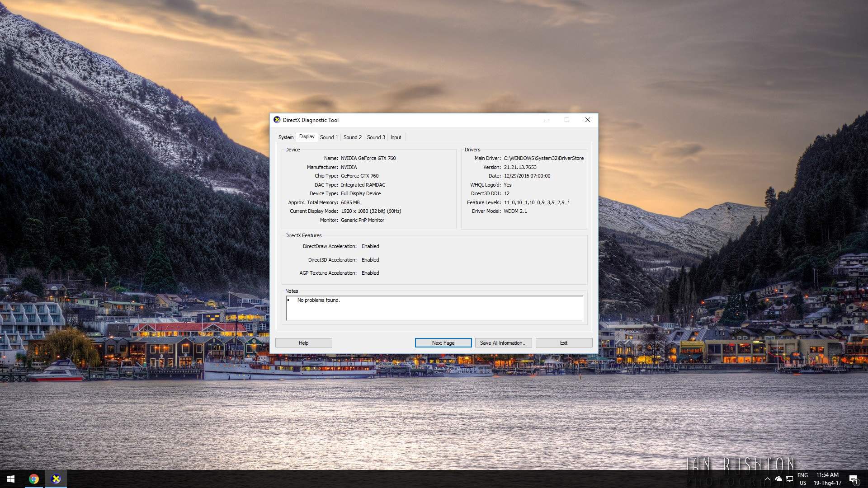Viewport: 868px width, 488px height.
Task: Switch to the System tab
Action: (x=286, y=137)
